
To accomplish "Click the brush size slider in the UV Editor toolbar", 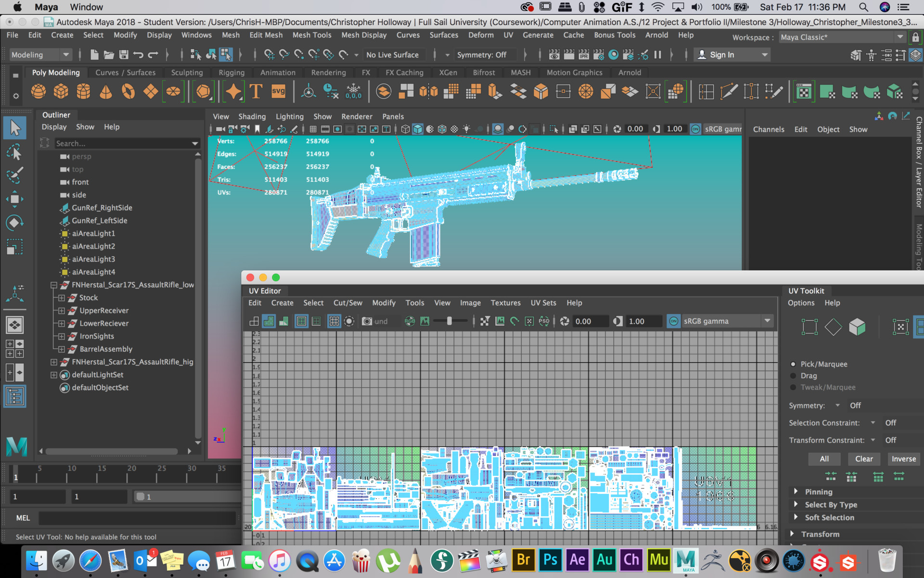I will [x=450, y=321].
